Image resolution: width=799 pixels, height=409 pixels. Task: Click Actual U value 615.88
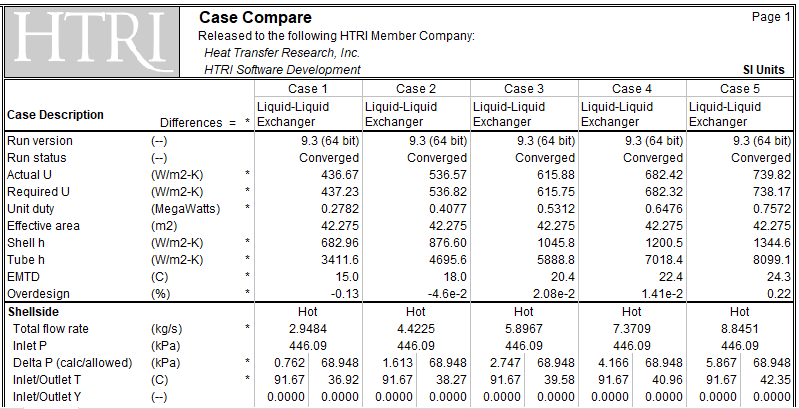click(x=556, y=175)
